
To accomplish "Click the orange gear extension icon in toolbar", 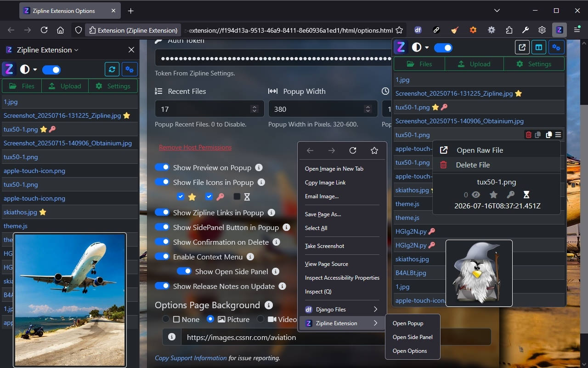I will click(x=473, y=30).
